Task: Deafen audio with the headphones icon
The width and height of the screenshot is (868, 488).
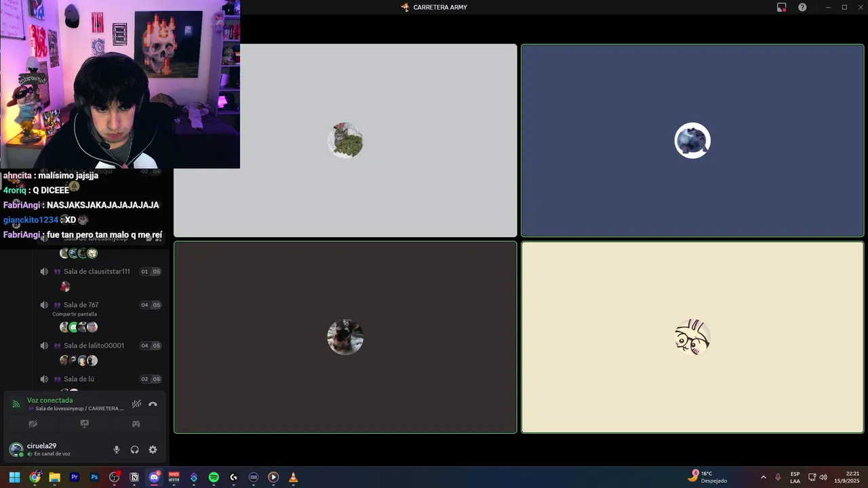Action: click(x=134, y=449)
